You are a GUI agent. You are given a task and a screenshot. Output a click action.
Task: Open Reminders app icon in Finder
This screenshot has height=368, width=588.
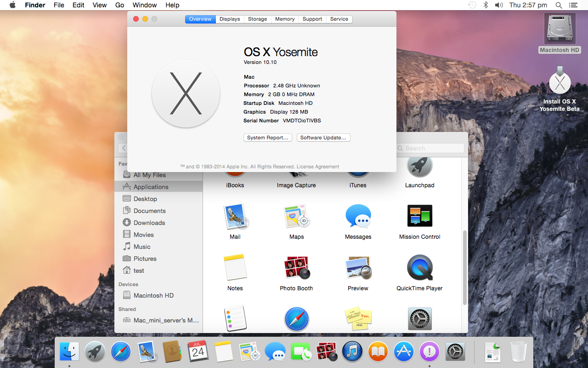click(235, 318)
